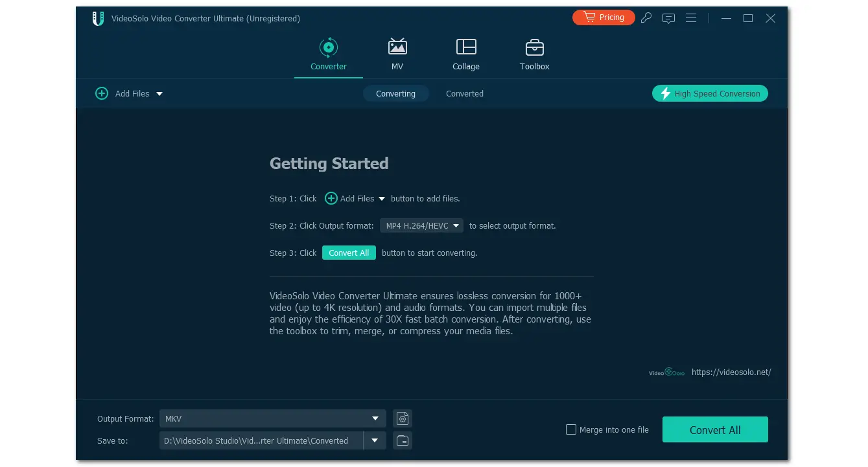The width and height of the screenshot is (868, 467).
Task: Click the Getting Started heading
Action: [x=329, y=163]
